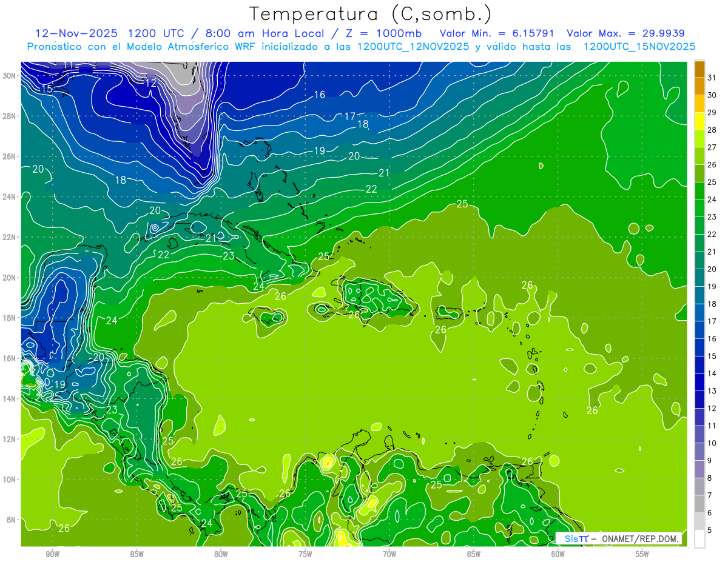Screen dimensions: 728x562
Task: Click the "16" contour label on the map
Action: (320, 95)
